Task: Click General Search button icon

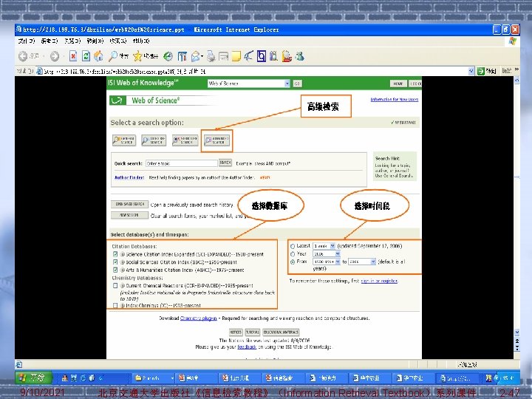Action: pos(124,140)
